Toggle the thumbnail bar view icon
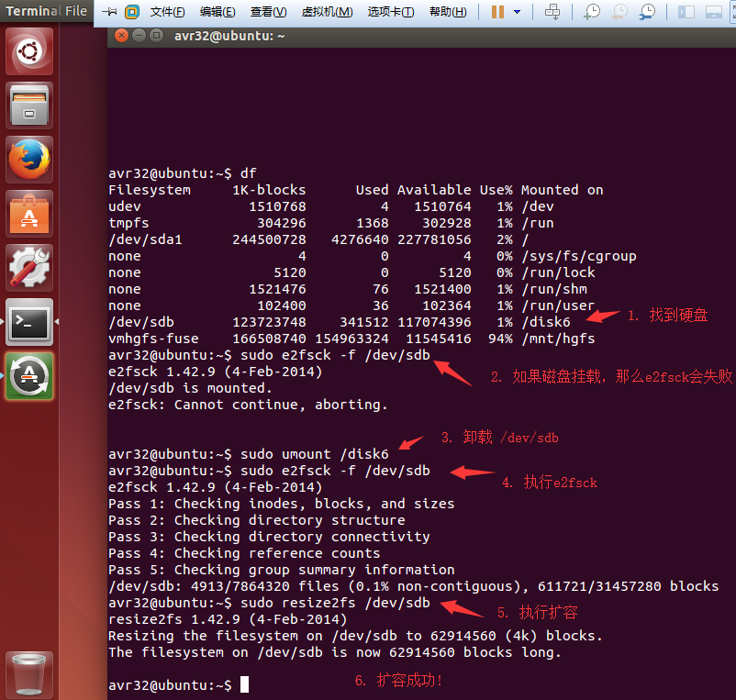Viewport: 736px width, 700px height. click(x=713, y=12)
